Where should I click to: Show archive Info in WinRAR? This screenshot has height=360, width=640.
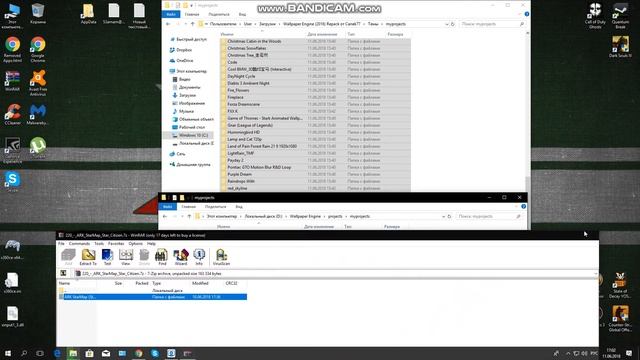tap(199, 257)
